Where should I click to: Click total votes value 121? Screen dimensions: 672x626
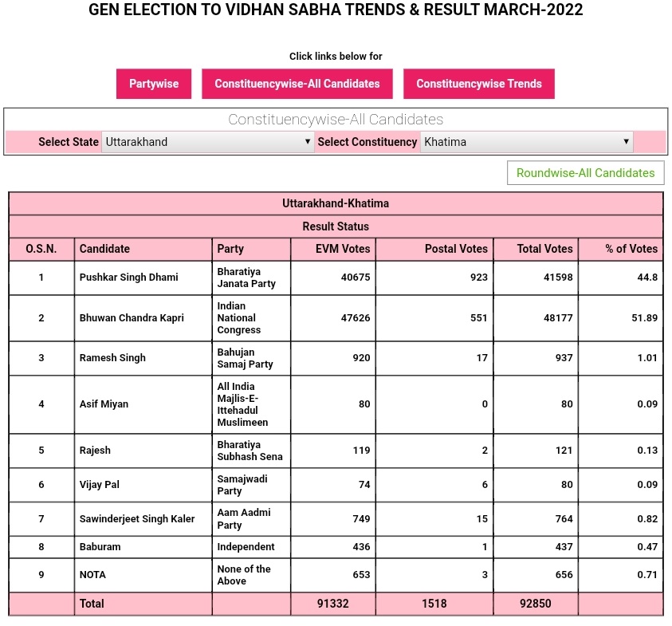564,451
